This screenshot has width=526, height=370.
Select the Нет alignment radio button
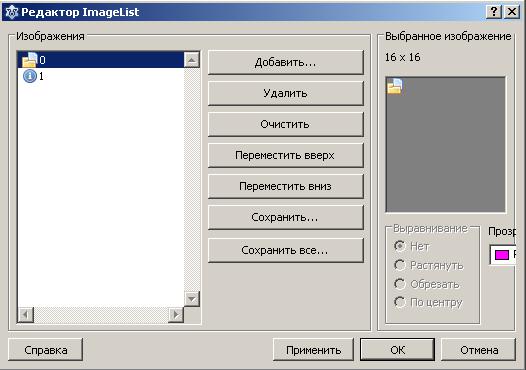coord(400,246)
